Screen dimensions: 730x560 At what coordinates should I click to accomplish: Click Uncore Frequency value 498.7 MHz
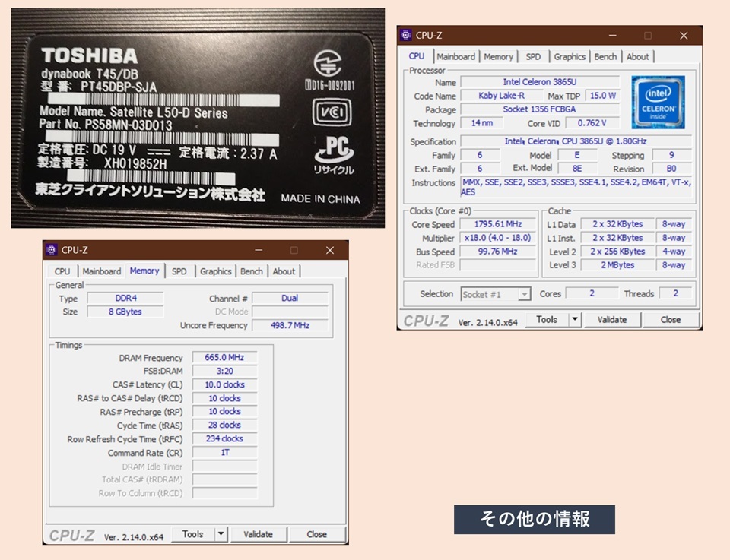pyautogui.click(x=290, y=325)
